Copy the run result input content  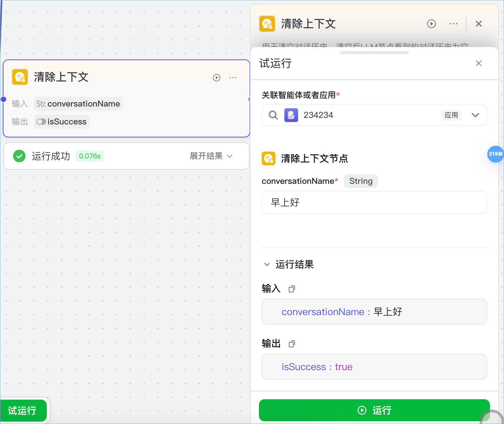[292, 289]
